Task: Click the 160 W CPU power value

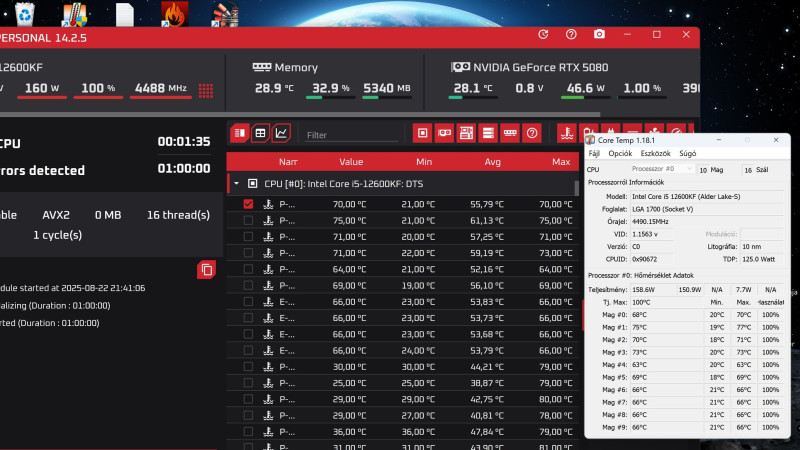Action: (x=42, y=88)
